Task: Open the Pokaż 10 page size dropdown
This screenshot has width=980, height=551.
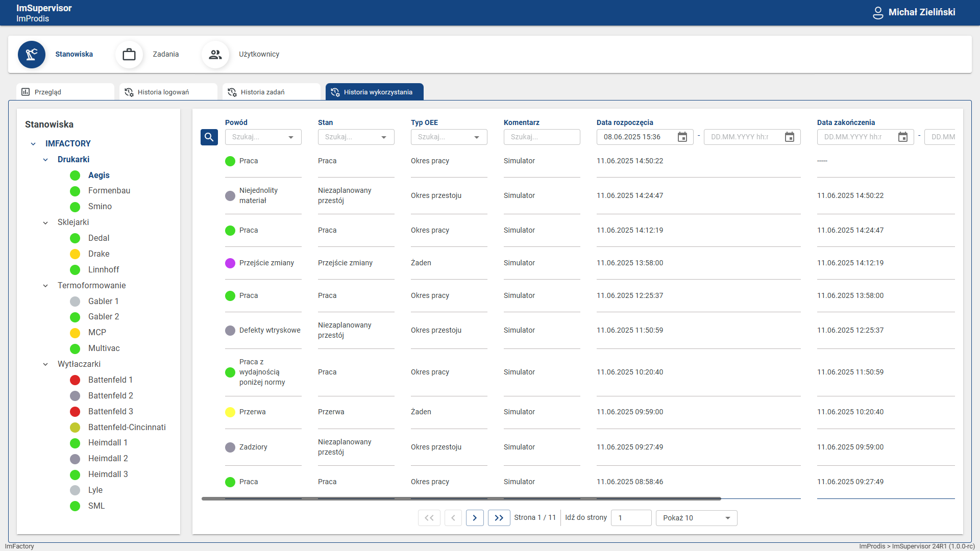Action: tap(696, 518)
